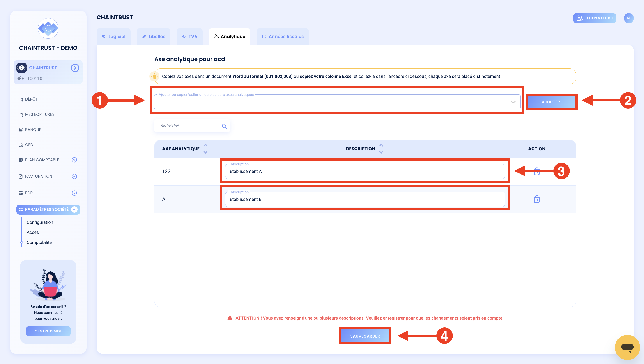
Task: Click the Etablissement A description field
Action: (x=365, y=171)
